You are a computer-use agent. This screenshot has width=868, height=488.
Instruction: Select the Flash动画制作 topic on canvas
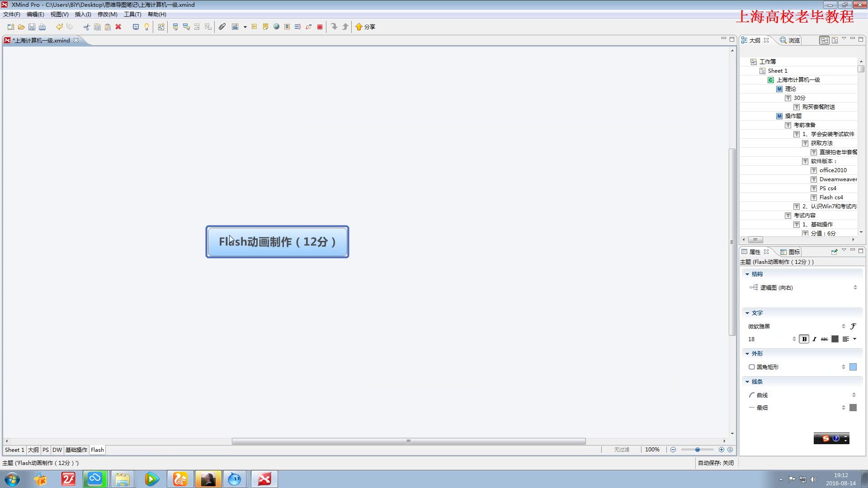277,242
